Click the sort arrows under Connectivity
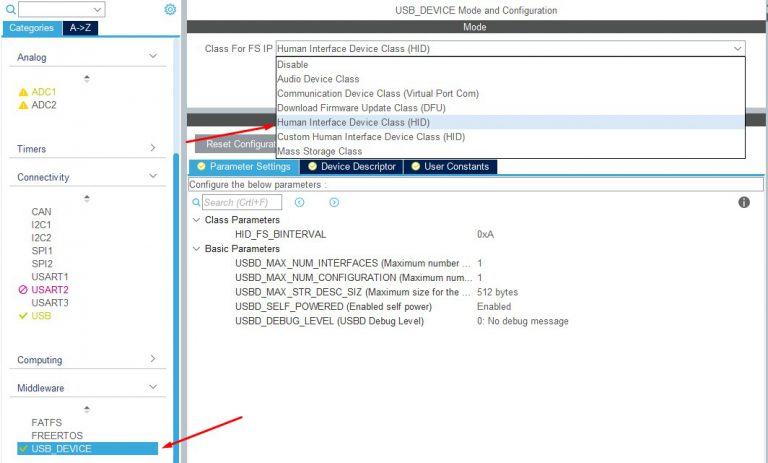768x463 pixels. [86, 198]
